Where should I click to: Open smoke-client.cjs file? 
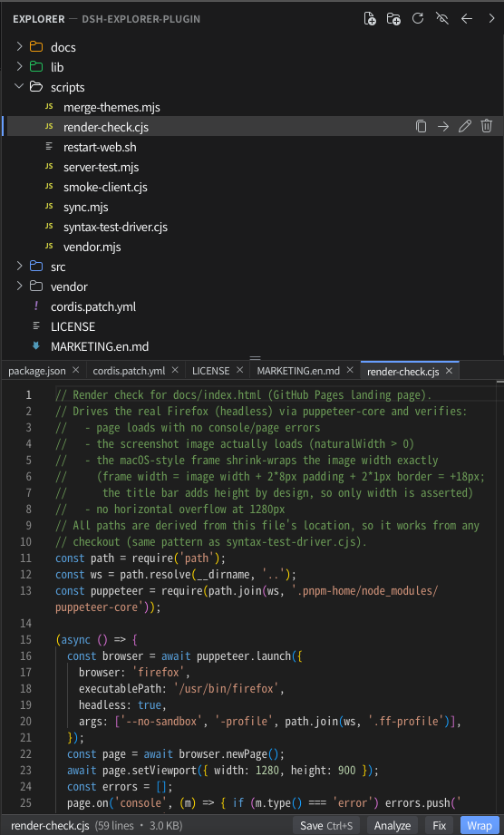[105, 187]
